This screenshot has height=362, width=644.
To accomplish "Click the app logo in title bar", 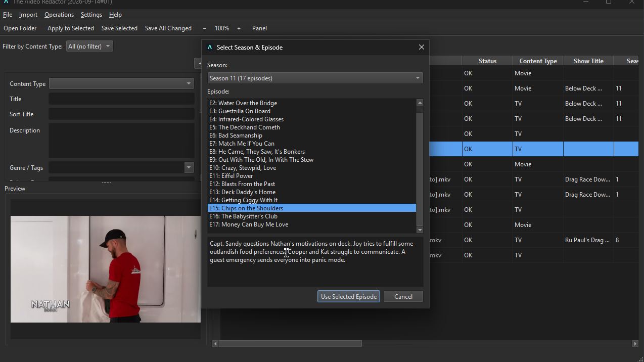I will (6, 2).
